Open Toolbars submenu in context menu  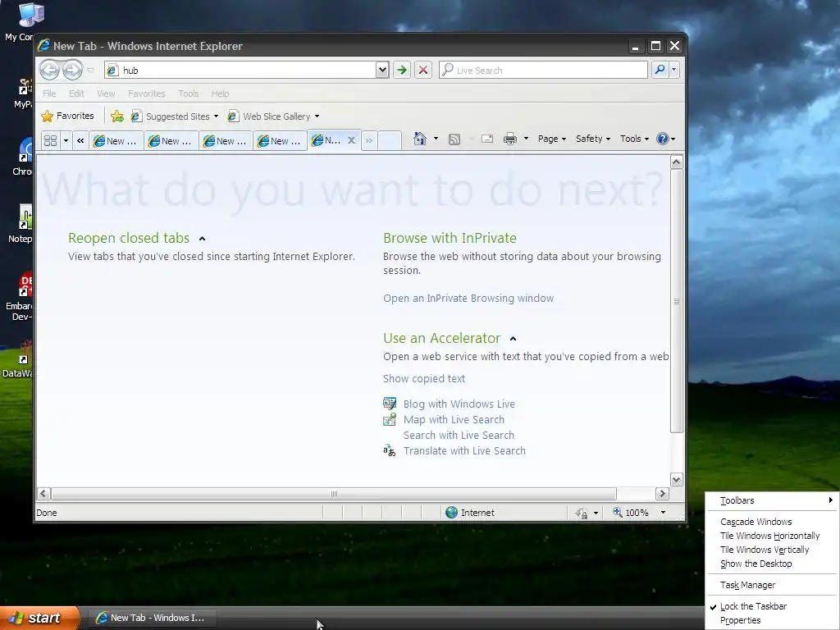point(771,500)
